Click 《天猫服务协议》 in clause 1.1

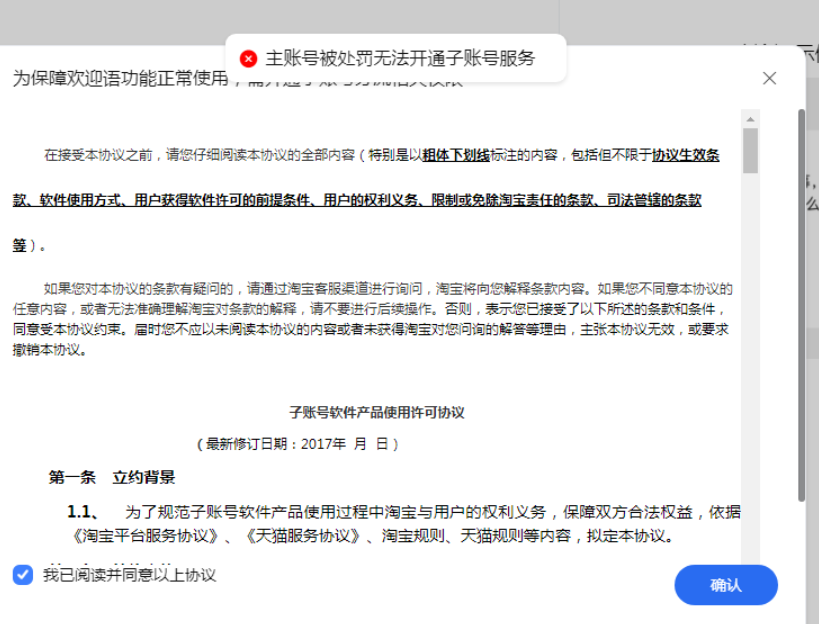pos(303,536)
